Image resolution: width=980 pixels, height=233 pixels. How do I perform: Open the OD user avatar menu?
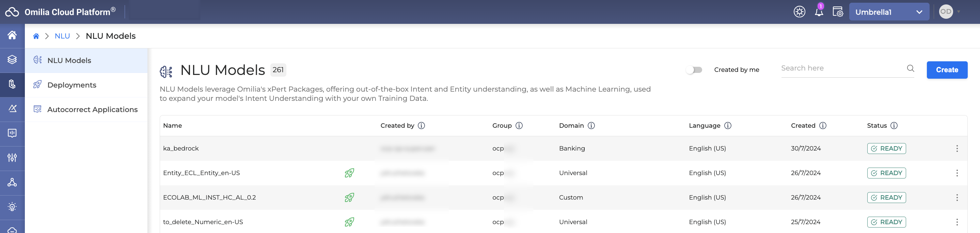pyautogui.click(x=946, y=12)
